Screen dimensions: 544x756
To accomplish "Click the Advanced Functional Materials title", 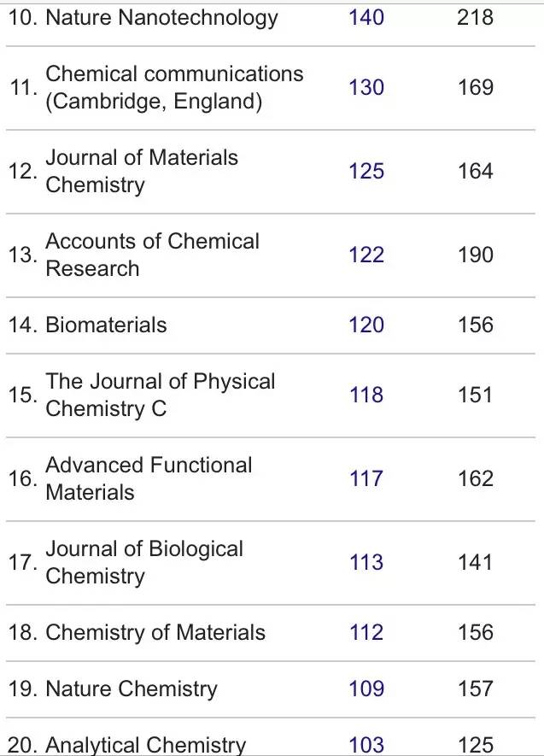I will click(x=149, y=478).
